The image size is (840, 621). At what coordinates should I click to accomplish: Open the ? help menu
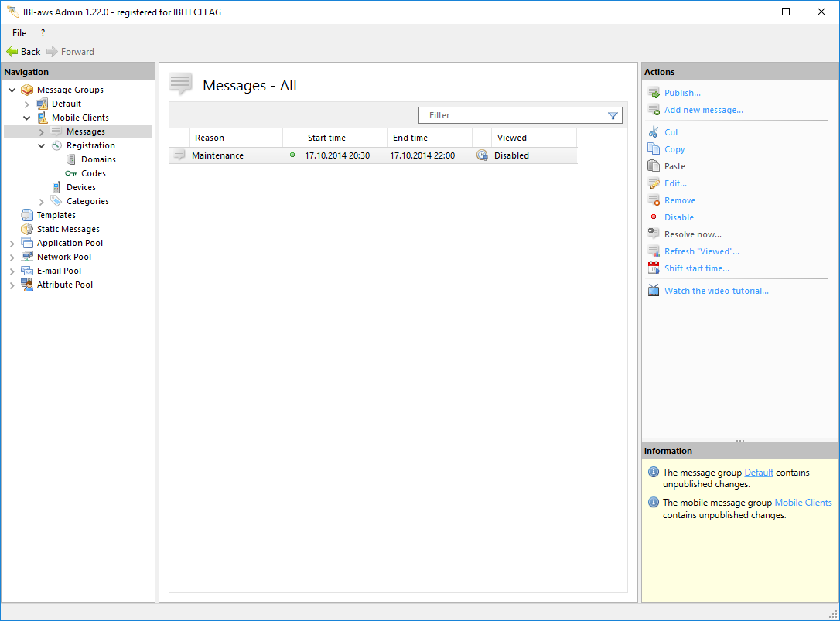coord(43,33)
